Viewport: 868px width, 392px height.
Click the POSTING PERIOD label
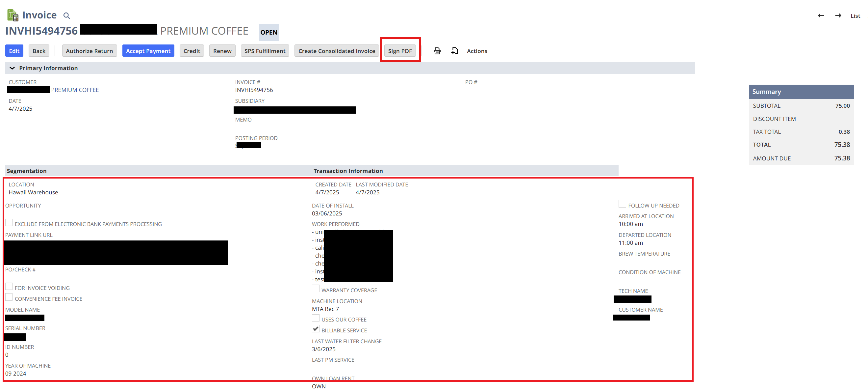click(x=256, y=138)
